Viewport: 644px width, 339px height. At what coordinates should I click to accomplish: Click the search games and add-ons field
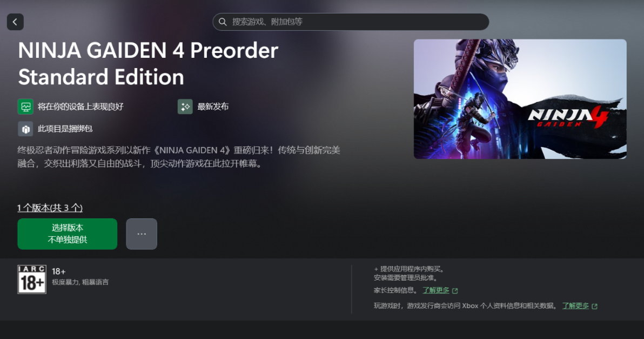coord(351,22)
